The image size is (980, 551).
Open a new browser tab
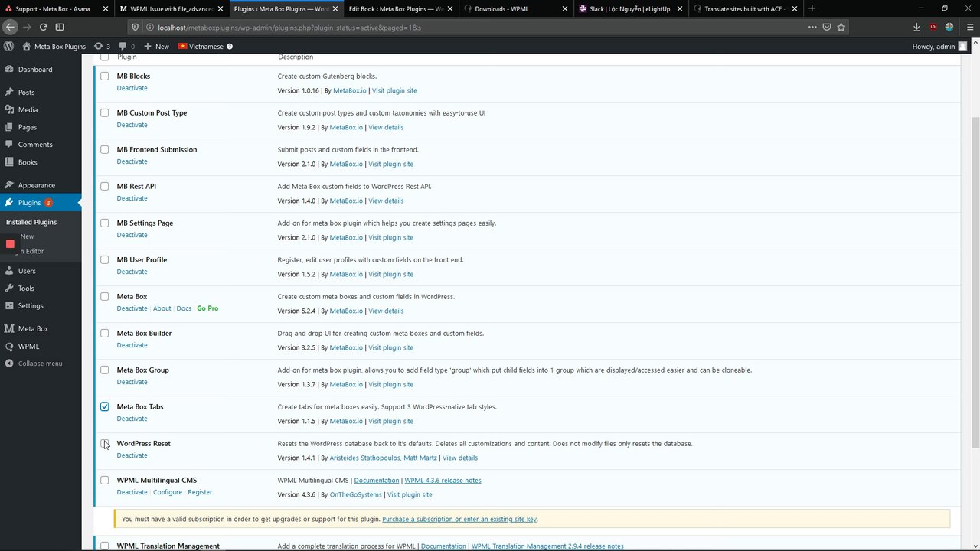812,8
